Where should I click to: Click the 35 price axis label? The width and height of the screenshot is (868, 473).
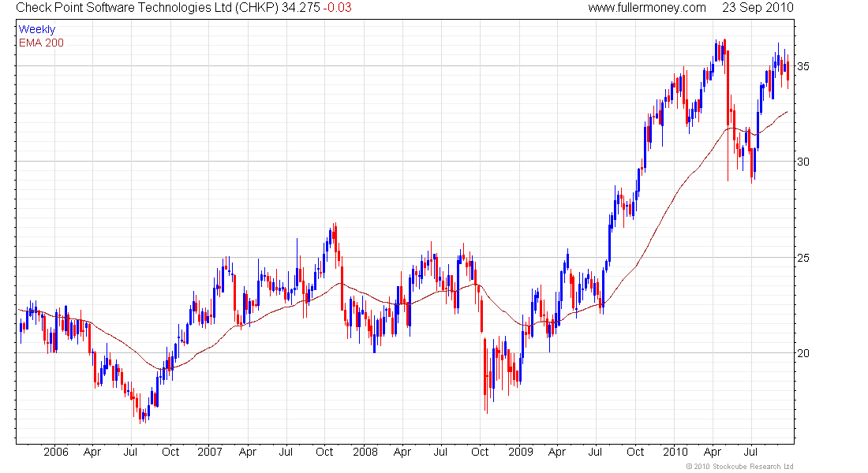click(x=803, y=66)
